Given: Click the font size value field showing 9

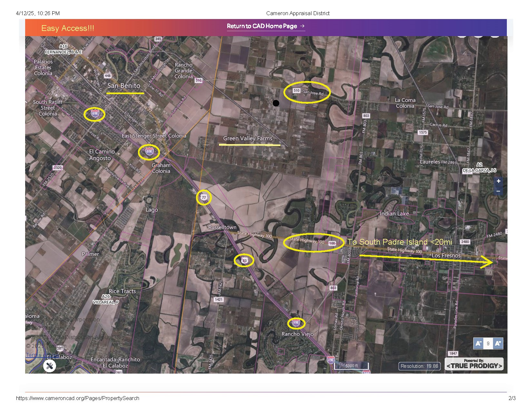Looking at the screenshot, I should click(x=488, y=344).
